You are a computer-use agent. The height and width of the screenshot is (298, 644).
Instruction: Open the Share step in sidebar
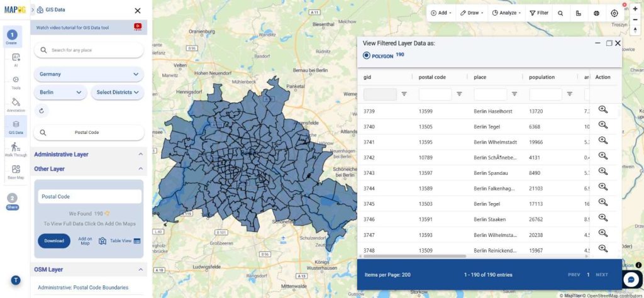[x=13, y=201]
